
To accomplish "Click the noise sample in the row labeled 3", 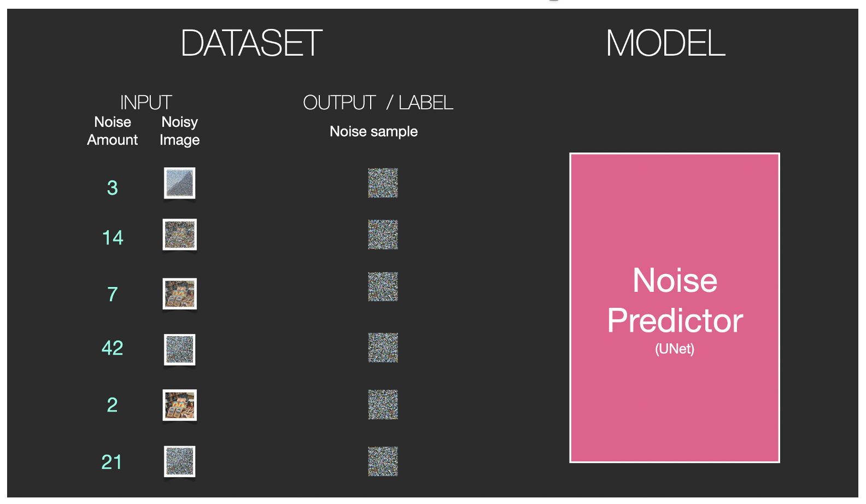I will (x=383, y=183).
